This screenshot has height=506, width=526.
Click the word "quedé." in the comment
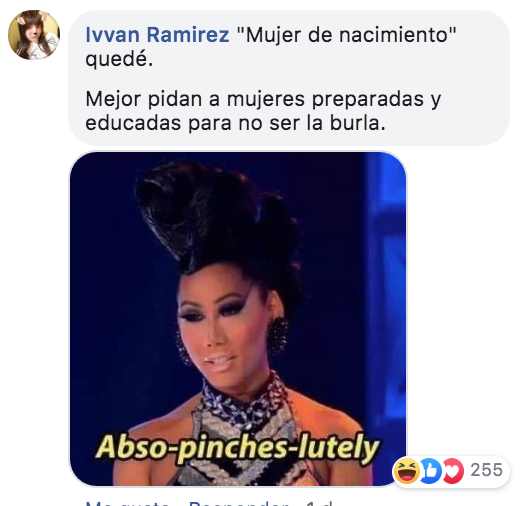[119, 59]
